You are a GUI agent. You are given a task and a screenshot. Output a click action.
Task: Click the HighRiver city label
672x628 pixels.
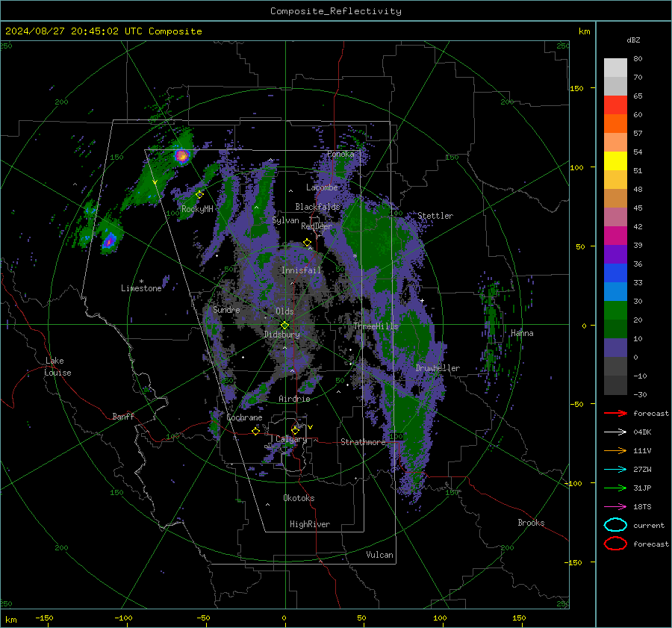[x=310, y=524]
